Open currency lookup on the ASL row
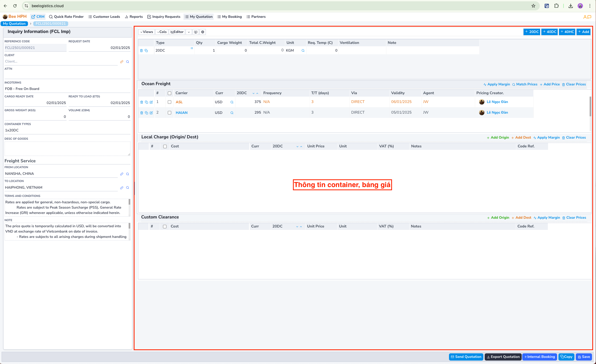The image size is (596, 364). click(232, 102)
